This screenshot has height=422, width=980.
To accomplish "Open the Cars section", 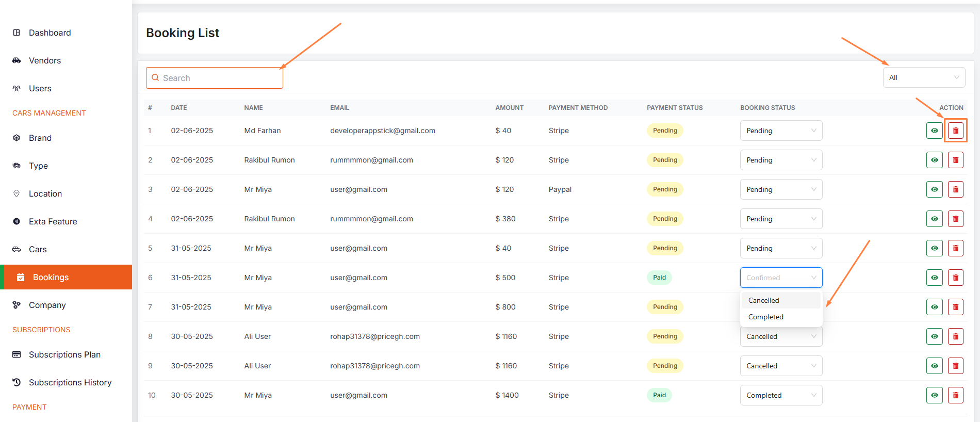I will click(38, 249).
